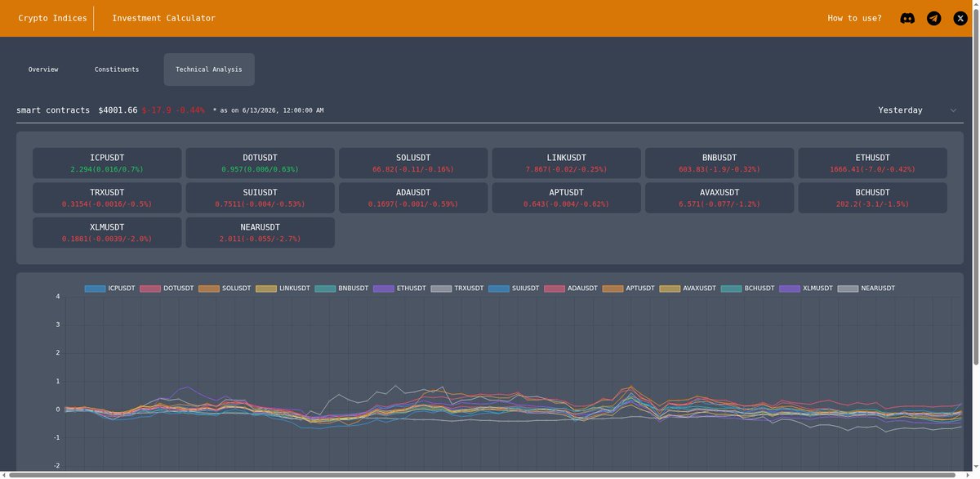
Task: Toggle ETHUSDT series in chart legend
Action: 399,289
